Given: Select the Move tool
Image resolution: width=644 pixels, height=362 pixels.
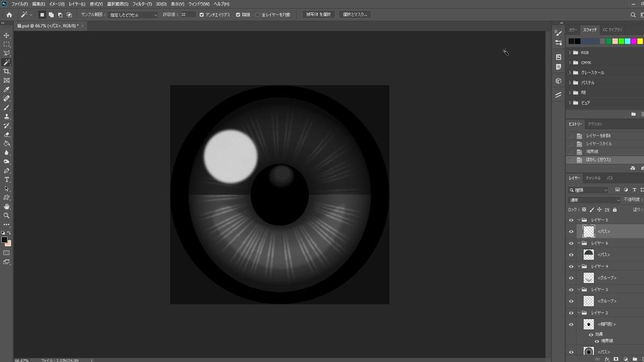Looking at the screenshot, I should (6, 35).
